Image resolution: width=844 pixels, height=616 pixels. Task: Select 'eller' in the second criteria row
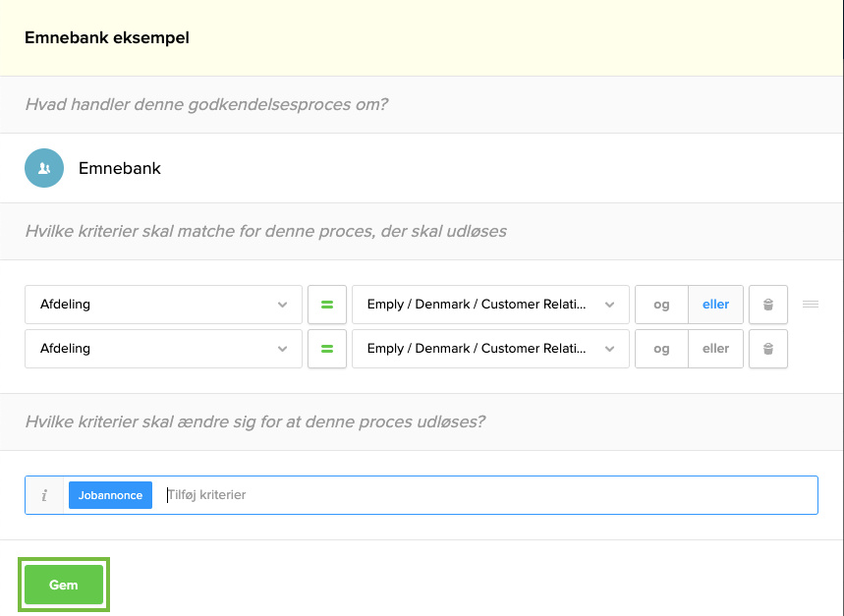(715, 349)
